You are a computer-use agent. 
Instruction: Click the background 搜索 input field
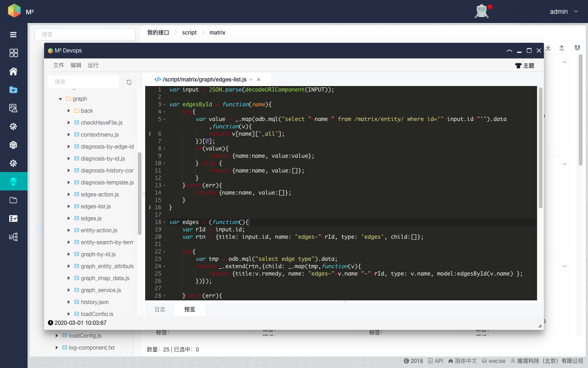[85, 34]
